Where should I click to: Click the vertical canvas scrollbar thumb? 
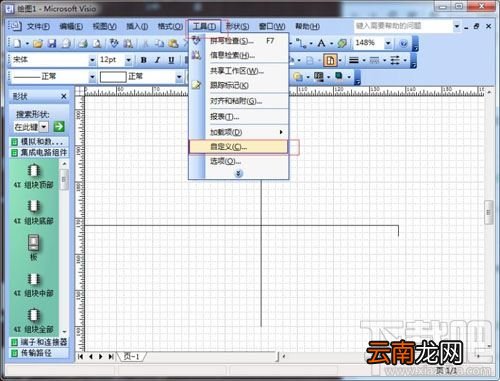point(488,212)
